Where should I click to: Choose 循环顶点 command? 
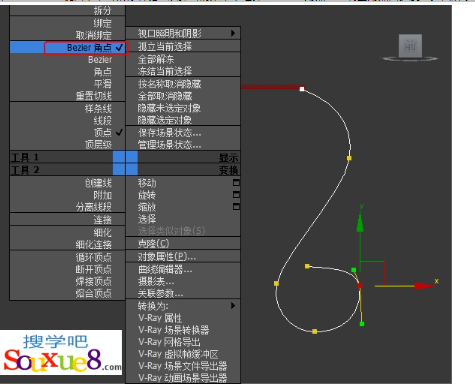tap(67, 257)
